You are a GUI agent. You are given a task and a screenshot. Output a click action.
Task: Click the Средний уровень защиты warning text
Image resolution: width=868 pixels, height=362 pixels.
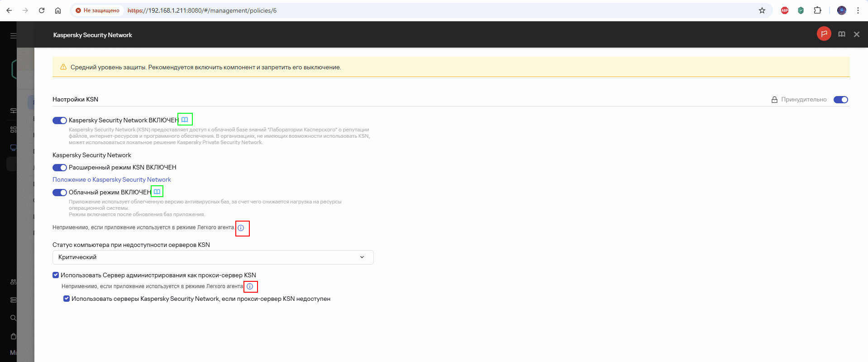(206, 67)
